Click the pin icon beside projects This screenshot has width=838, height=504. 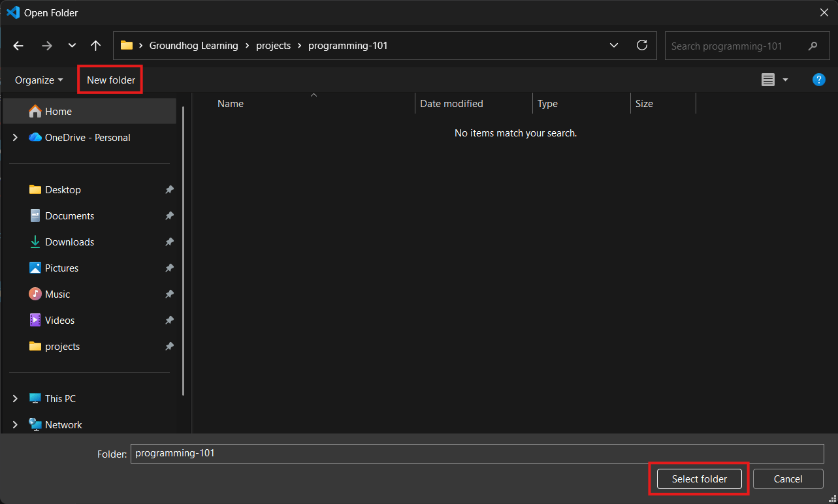point(169,347)
